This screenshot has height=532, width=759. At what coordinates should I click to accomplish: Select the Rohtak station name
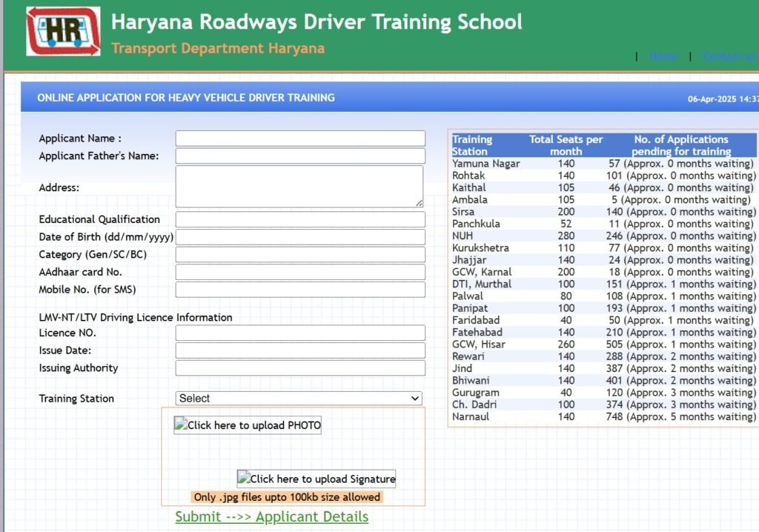click(x=468, y=176)
